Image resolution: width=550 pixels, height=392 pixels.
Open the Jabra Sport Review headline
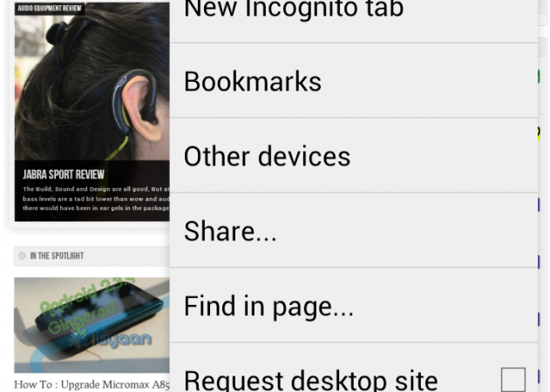point(64,174)
